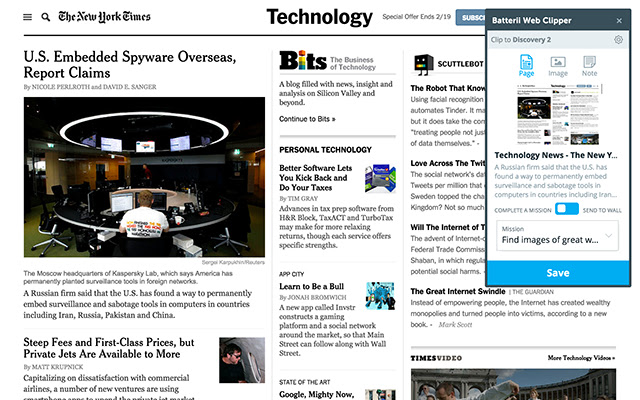Click the 'PERSONAL TECHNOLOGY' section heading
This screenshot has height=400, width=640.
pos(325,150)
